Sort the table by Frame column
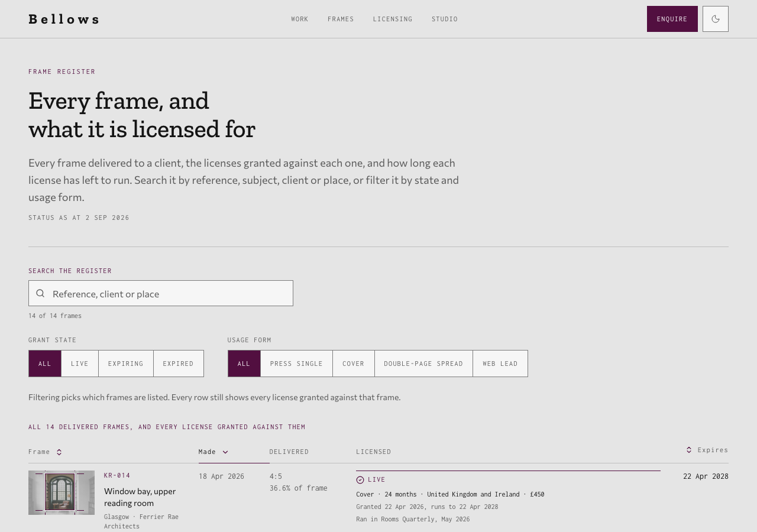This screenshot has height=532, width=757. tap(46, 452)
